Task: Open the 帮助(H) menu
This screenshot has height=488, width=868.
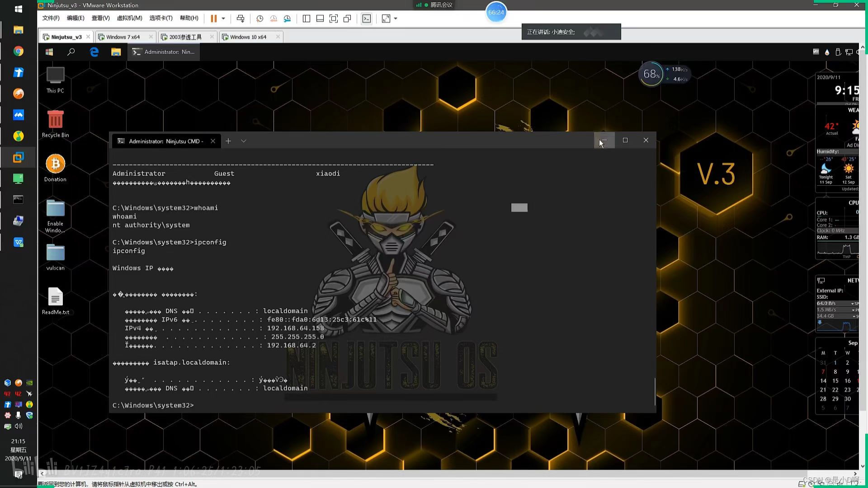Action: 189,18
